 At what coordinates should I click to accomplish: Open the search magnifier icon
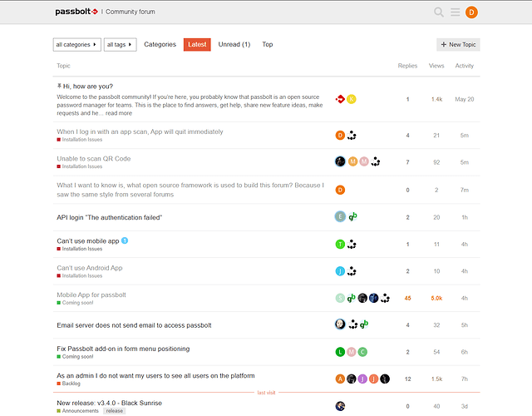click(439, 12)
